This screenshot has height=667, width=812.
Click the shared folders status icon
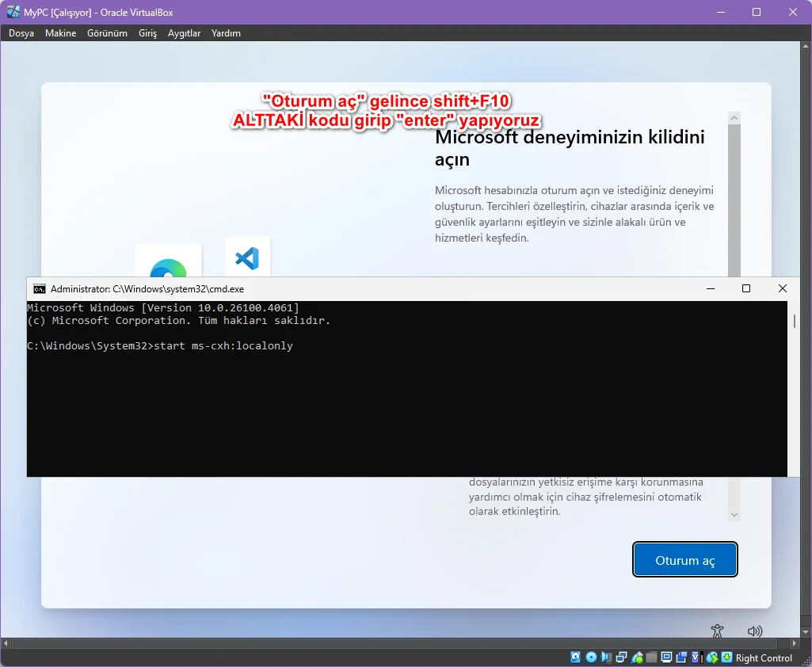point(651,657)
